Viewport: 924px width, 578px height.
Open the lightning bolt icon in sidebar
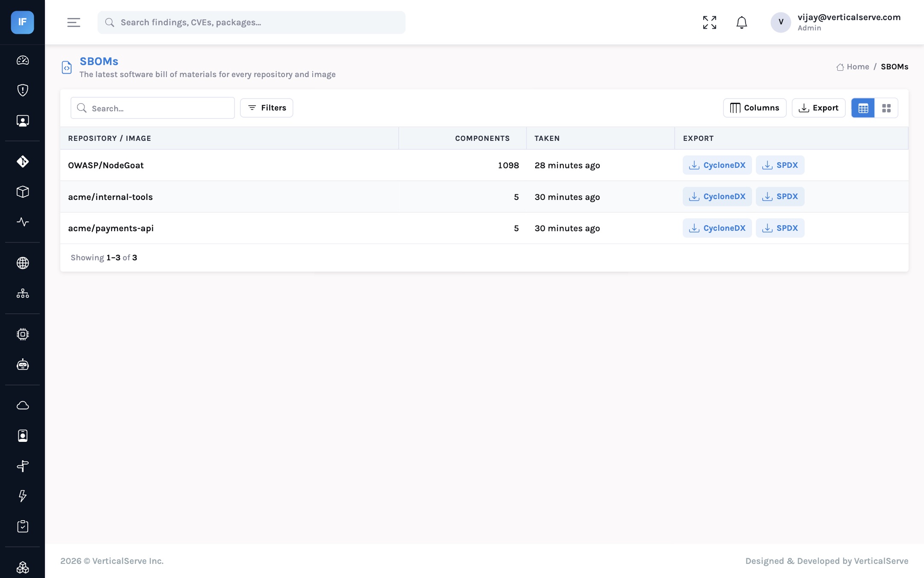23,496
